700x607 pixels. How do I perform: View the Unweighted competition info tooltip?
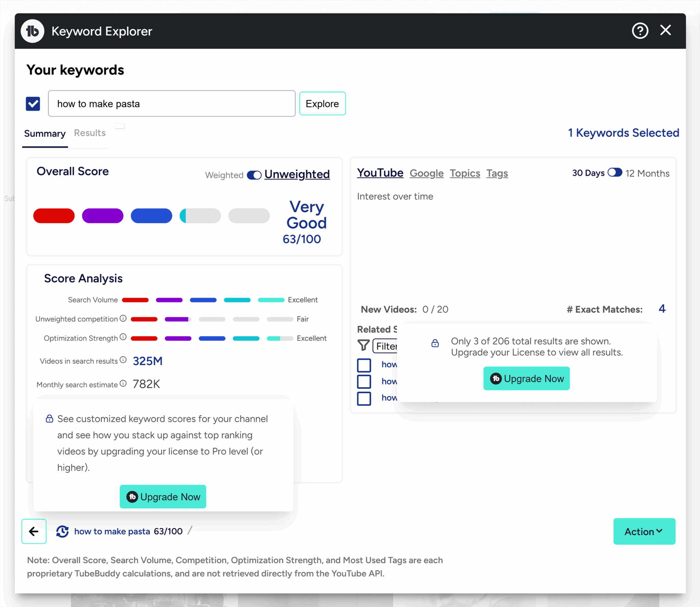[x=123, y=318]
